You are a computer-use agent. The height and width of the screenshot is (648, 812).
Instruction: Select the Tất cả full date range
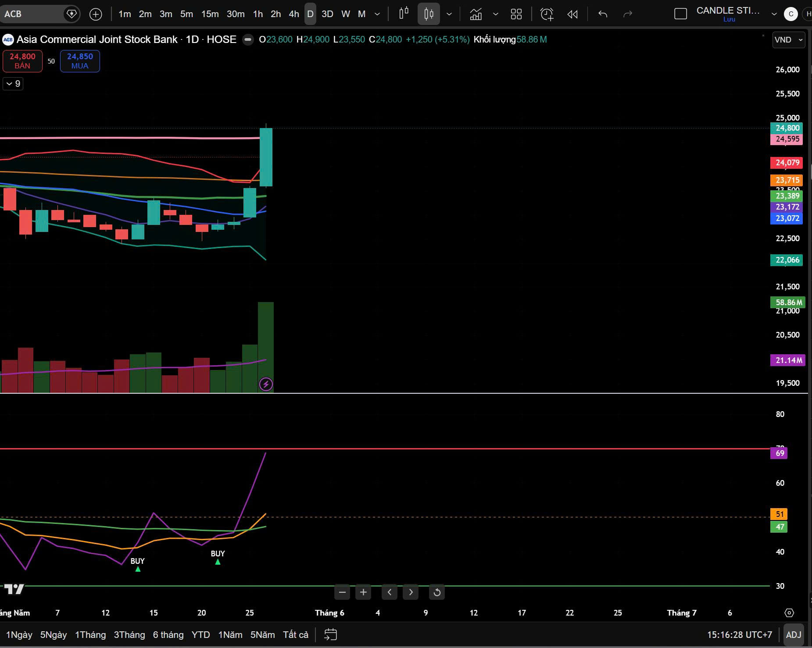point(296,634)
